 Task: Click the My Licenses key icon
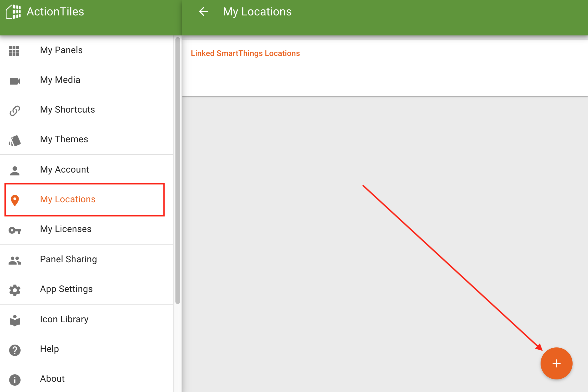[15, 230]
